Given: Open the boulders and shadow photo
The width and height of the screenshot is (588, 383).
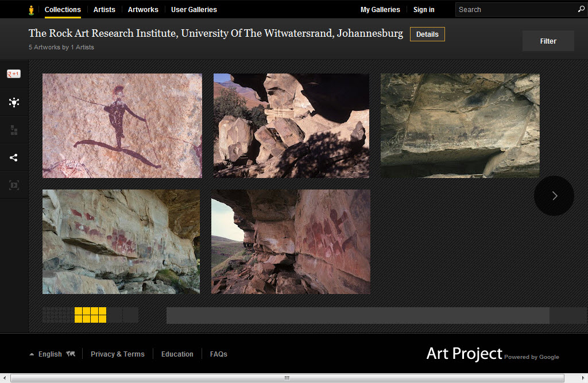Looking at the screenshot, I should tap(291, 126).
